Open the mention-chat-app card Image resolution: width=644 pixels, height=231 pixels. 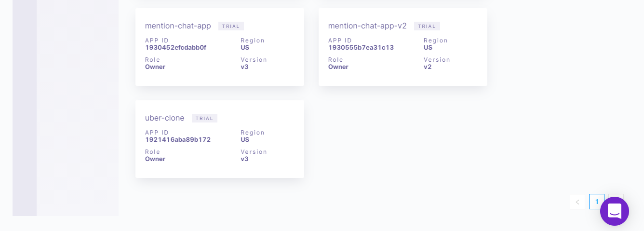[220, 47]
